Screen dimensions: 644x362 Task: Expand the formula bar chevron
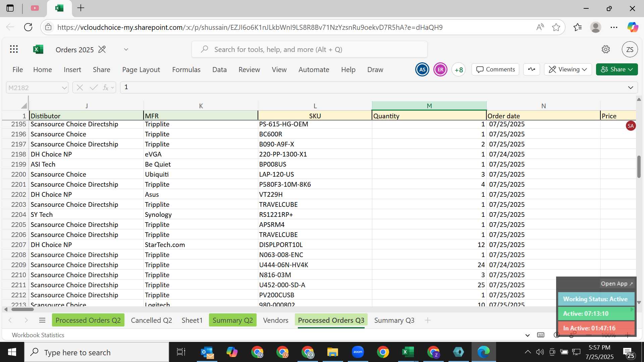[631, 87]
